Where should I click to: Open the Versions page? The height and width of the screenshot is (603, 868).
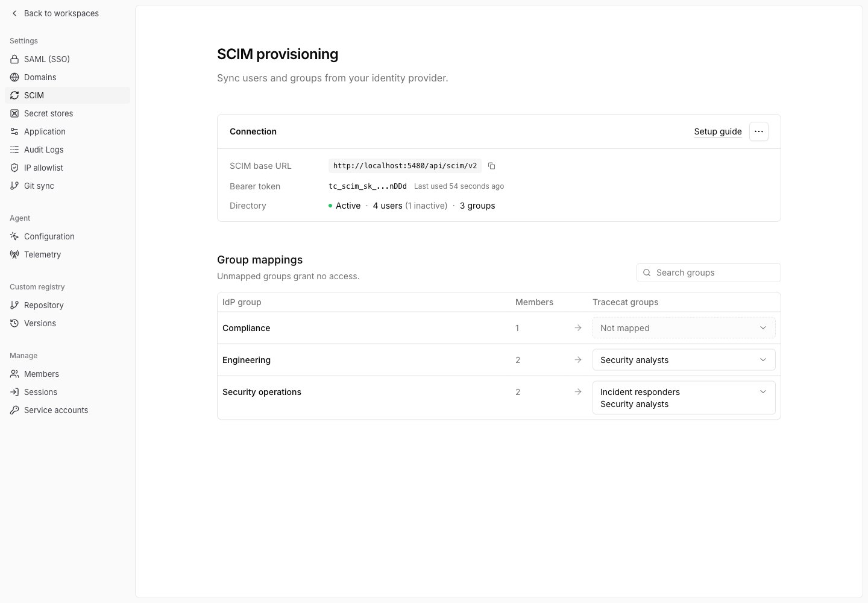[68, 323]
